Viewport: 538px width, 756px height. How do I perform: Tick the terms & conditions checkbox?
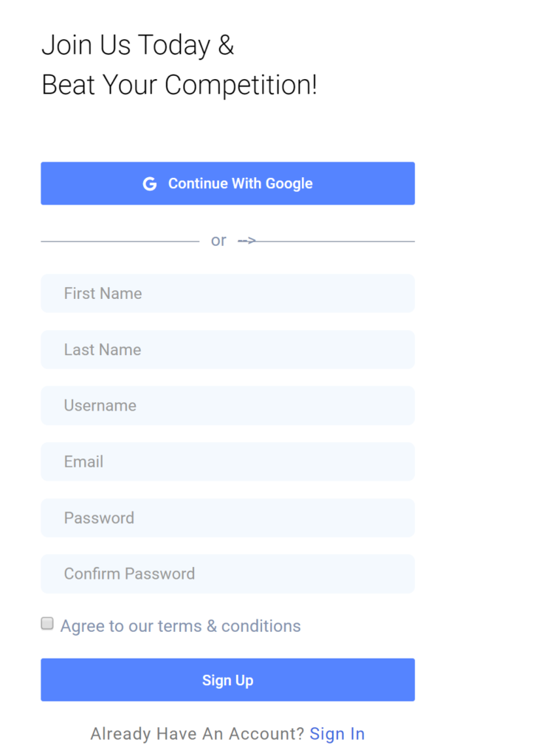coord(47,623)
